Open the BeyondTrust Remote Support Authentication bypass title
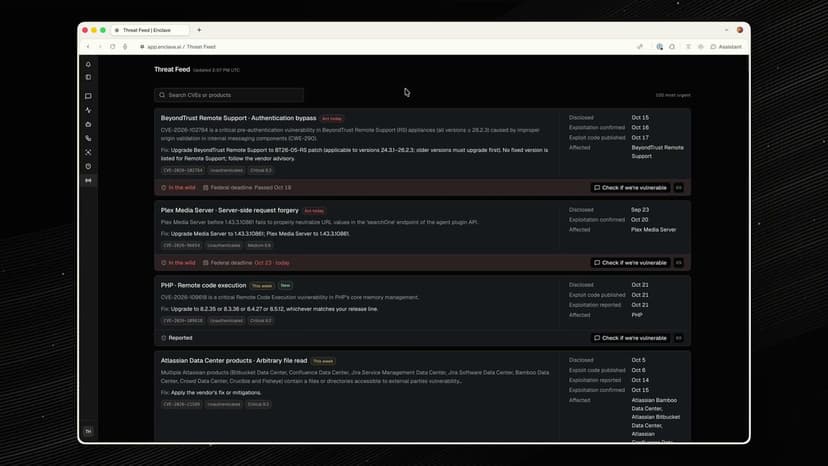The width and height of the screenshot is (828, 466). click(238, 118)
